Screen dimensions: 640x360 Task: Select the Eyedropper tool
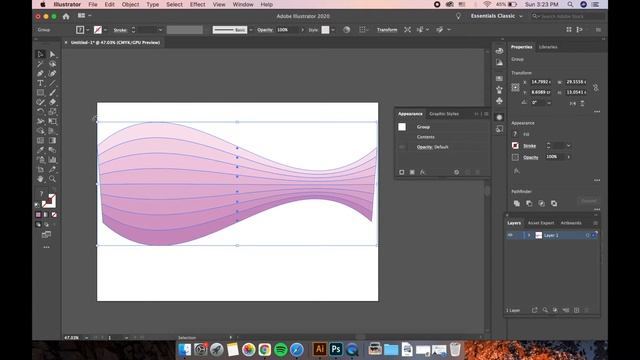[x=40, y=150]
